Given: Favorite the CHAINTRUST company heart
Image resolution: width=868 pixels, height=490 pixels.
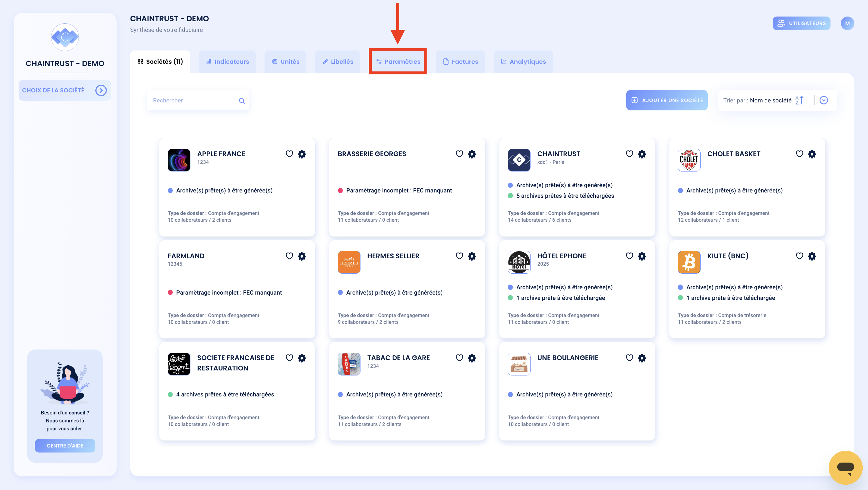Looking at the screenshot, I should tap(629, 154).
